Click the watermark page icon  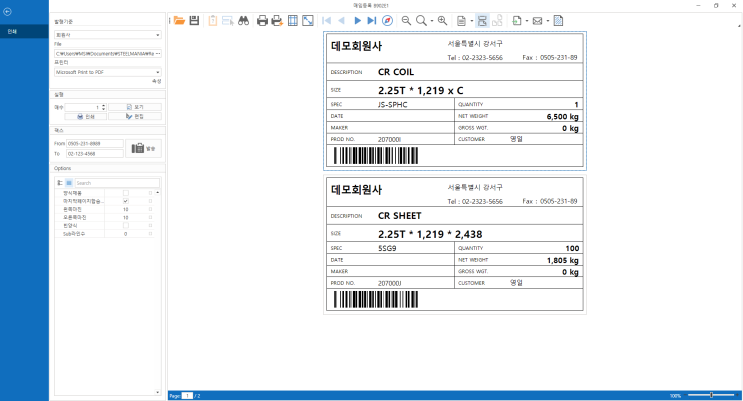tap(558, 20)
